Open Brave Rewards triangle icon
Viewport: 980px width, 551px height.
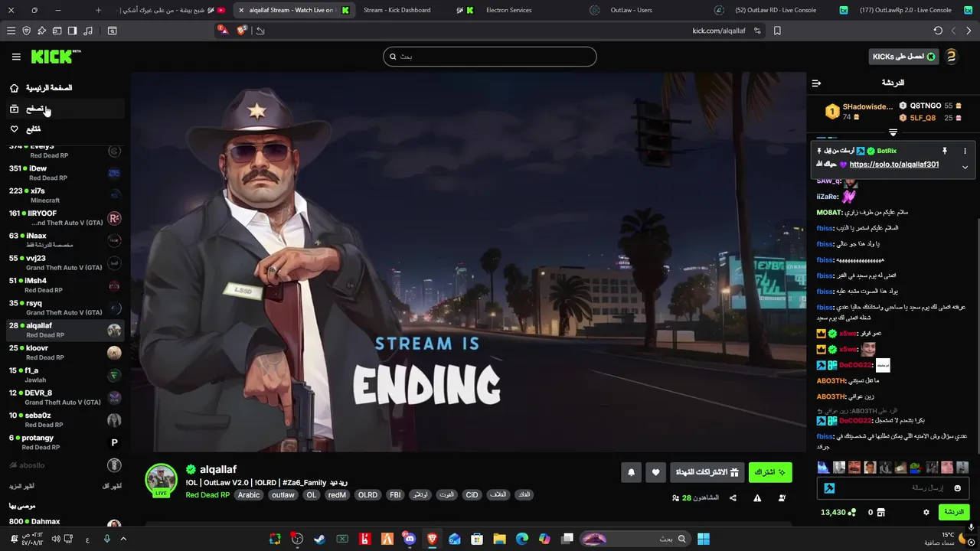pos(222,31)
